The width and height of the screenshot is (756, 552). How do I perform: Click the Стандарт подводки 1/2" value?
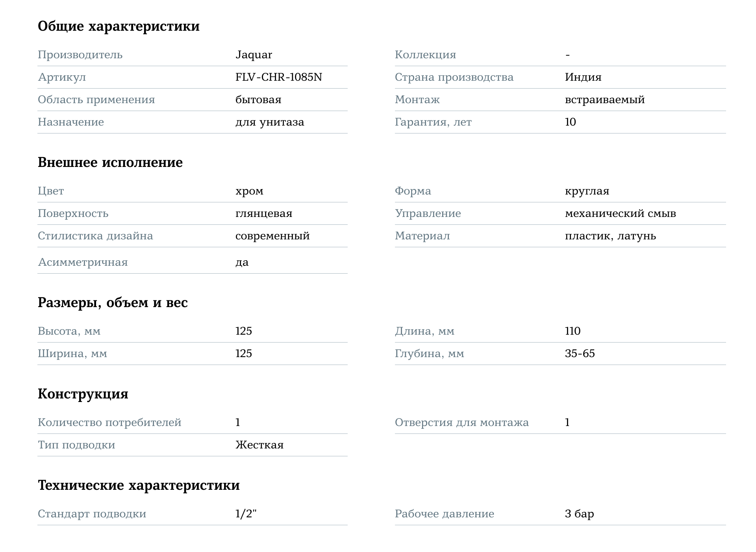pos(246,514)
